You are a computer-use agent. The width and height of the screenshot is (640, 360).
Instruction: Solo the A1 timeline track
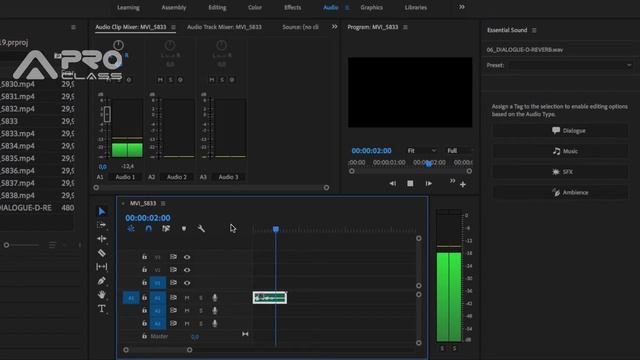point(201,298)
